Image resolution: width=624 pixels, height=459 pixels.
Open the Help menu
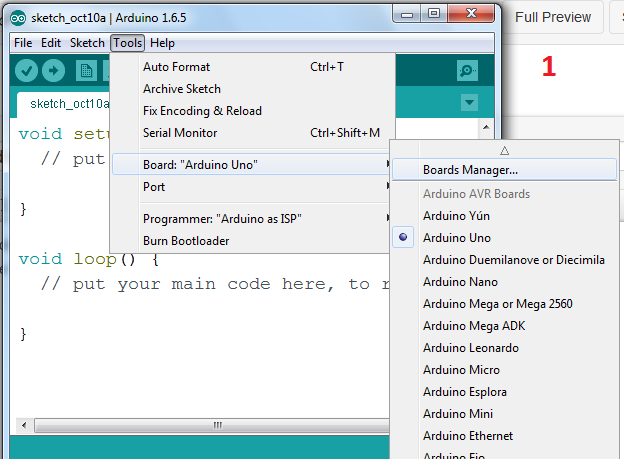[x=162, y=43]
